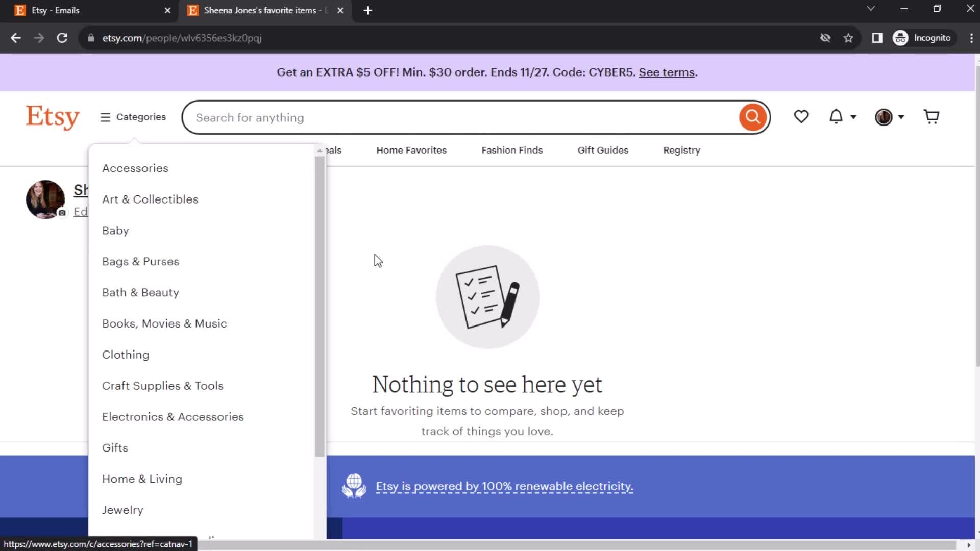Image resolution: width=980 pixels, height=551 pixels.
Task: Click the Gift Guides tab
Action: (603, 150)
